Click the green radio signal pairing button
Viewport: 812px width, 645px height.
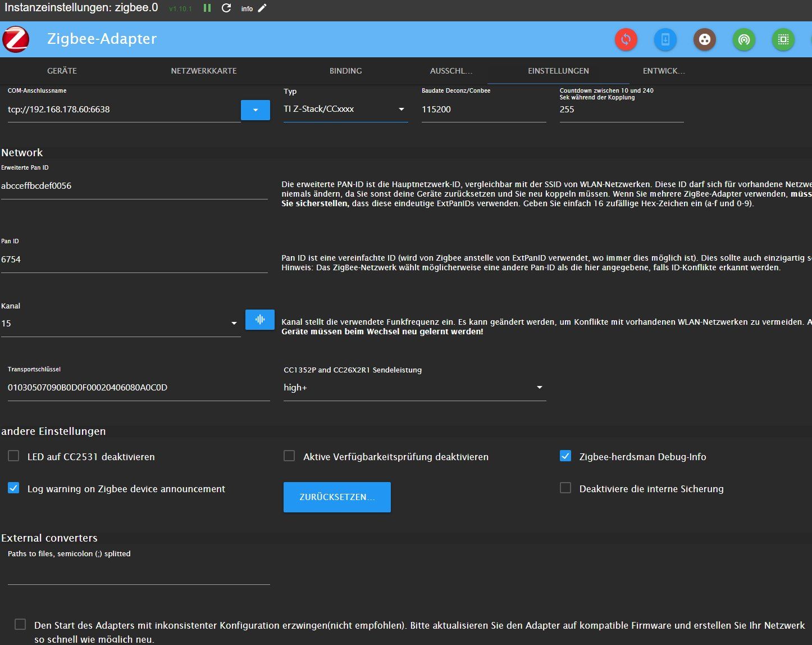click(x=744, y=39)
